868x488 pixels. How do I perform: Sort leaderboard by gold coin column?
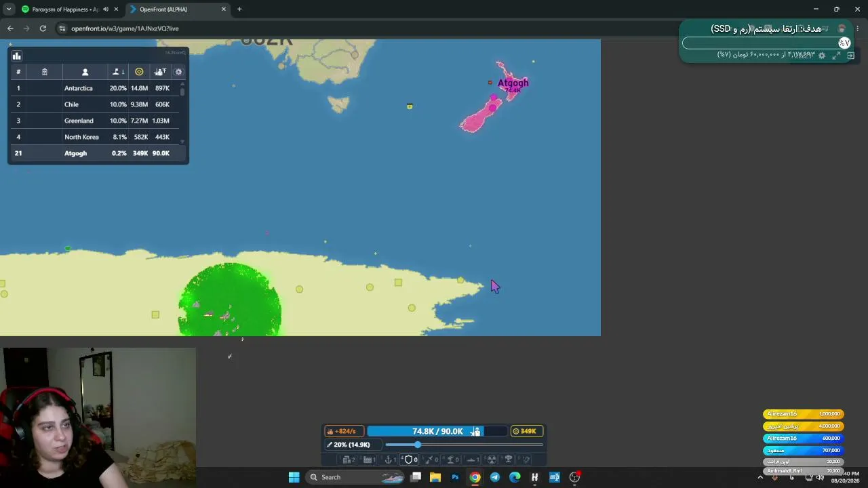[x=139, y=72]
